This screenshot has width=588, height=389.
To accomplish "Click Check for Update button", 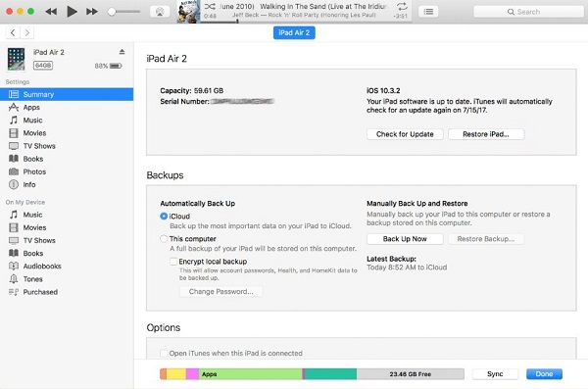I will (405, 134).
